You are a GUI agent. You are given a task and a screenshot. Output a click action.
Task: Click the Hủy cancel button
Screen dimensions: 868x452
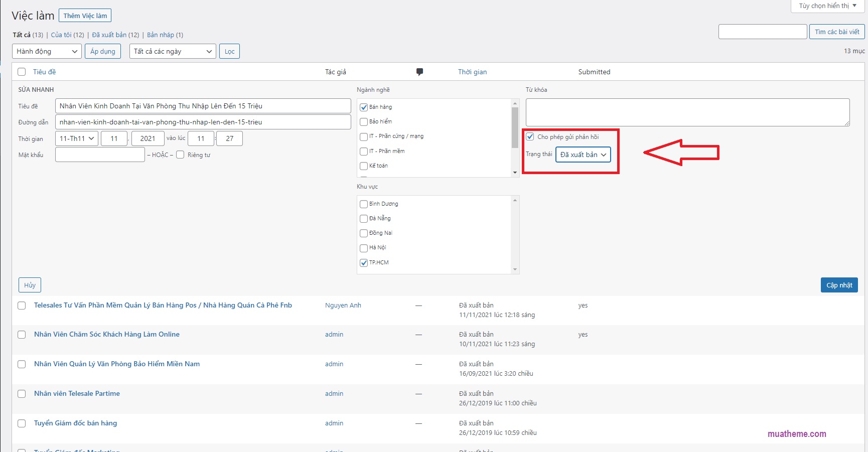click(x=30, y=285)
